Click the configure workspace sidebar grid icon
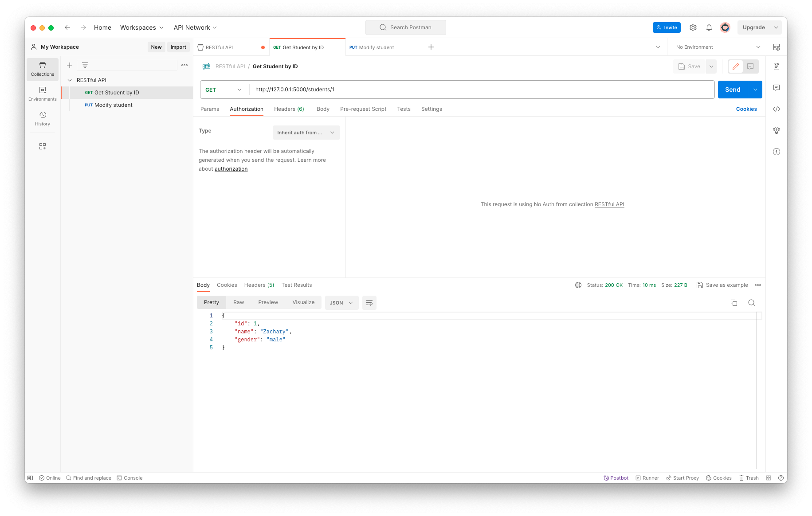The height and width of the screenshot is (516, 812). pos(43,146)
